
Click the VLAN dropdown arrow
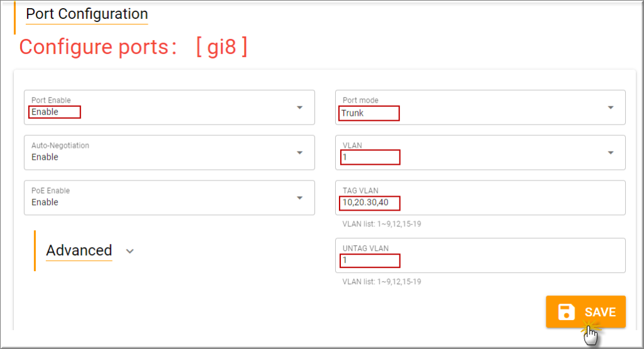pos(611,153)
